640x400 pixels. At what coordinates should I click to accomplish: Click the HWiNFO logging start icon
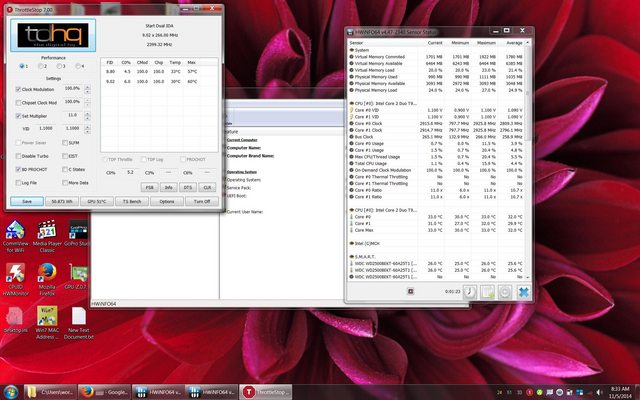click(487, 292)
